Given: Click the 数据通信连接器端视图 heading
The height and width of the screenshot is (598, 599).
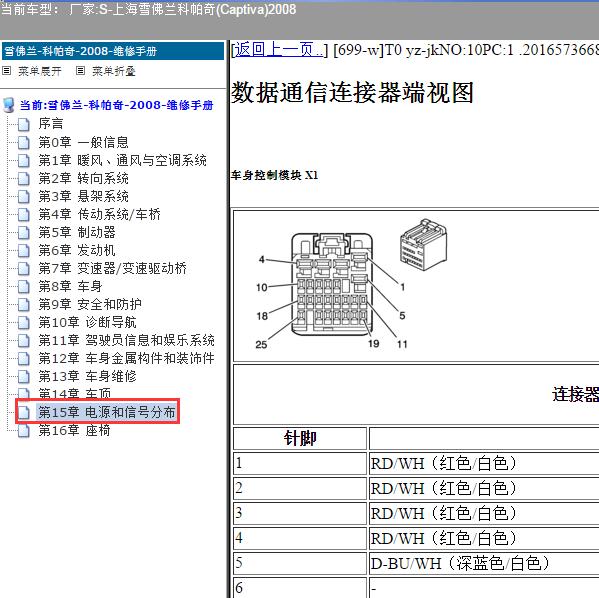Looking at the screenshot, I should click(352, 93).
